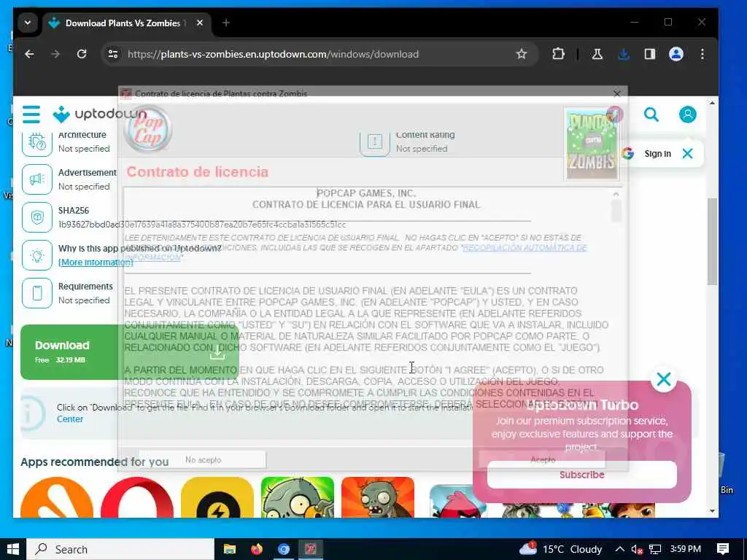Open the orange recommended app icon
The width and height of the screenshot is (747, 560).
point(57,497)
